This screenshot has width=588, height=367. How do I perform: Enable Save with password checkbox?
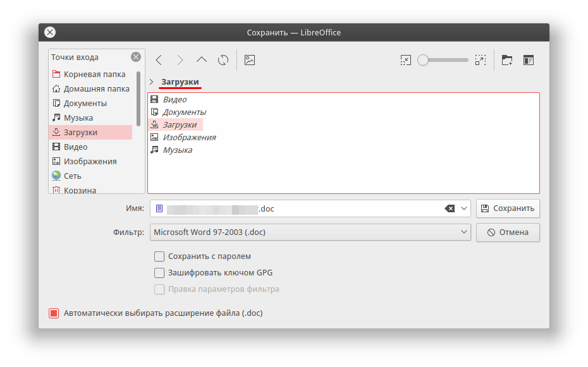(x=159, y=256)
